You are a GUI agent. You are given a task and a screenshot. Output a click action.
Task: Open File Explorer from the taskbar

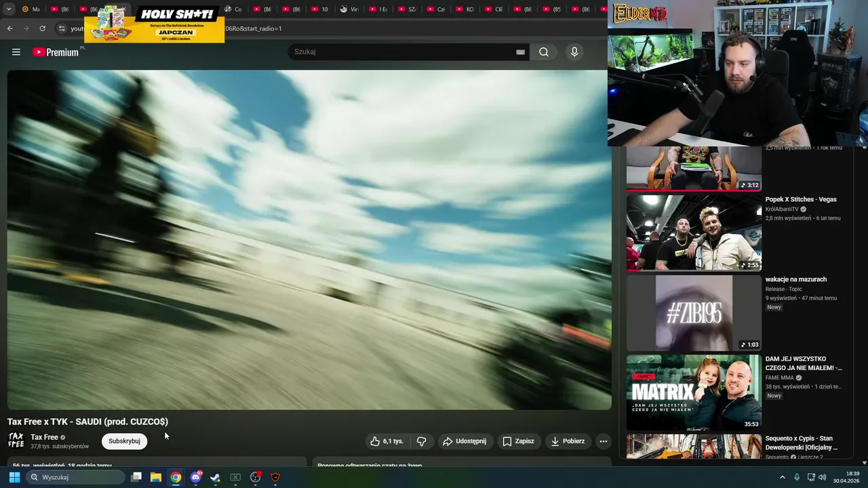[156, 477]
